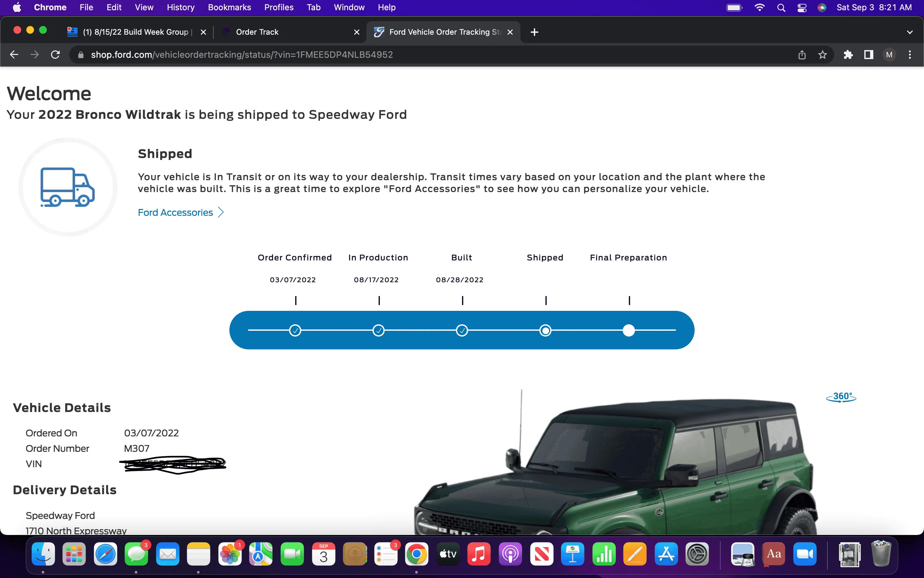The height and width of the screenshot is (578, 924).
Task: View site information via the lock icon
Action: (81, 55)
